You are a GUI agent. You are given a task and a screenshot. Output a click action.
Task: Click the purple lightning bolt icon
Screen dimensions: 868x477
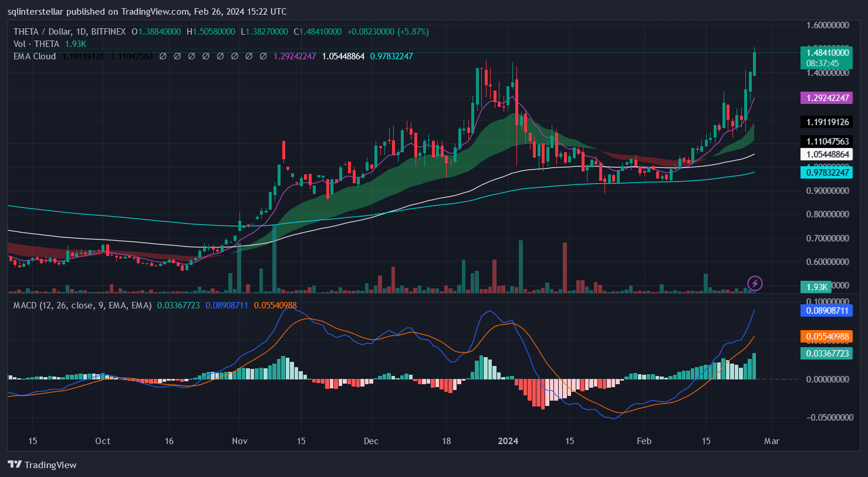click(755, 284)
